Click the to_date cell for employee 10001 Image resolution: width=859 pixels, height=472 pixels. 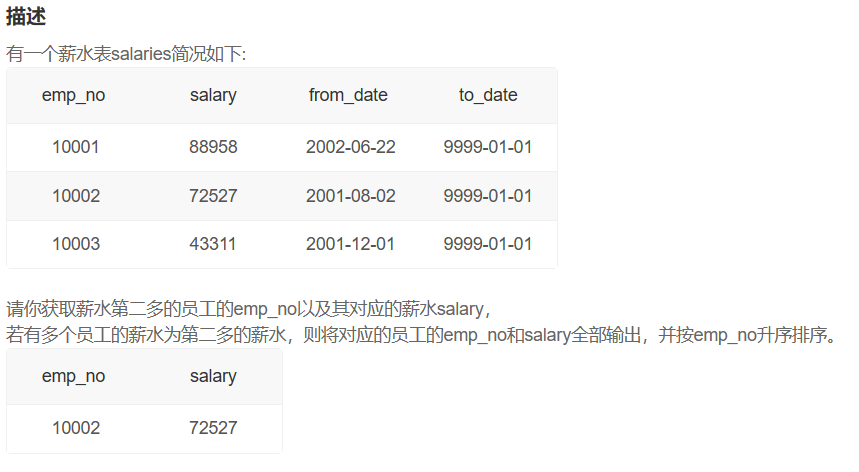(x=488, y=147)
